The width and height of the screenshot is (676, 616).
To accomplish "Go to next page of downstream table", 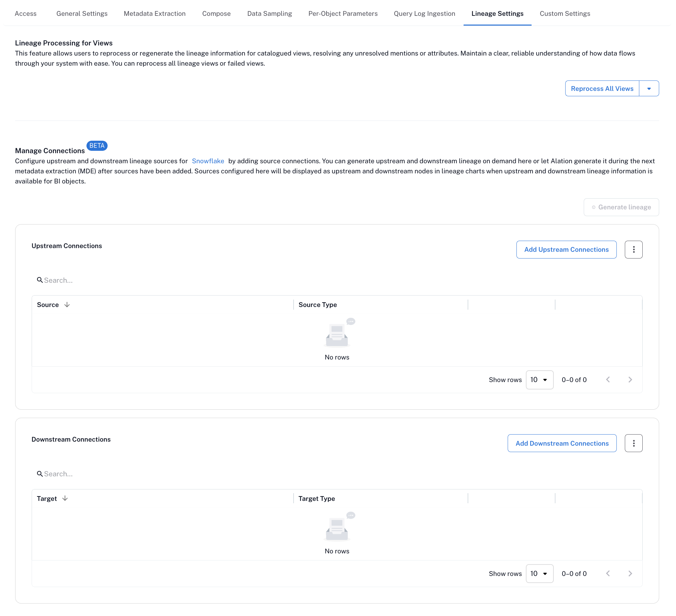I will pos(630,573).
